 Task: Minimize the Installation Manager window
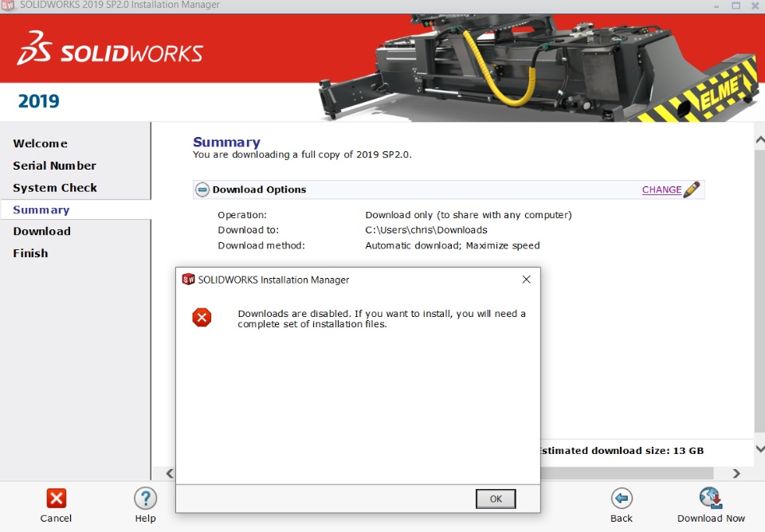(716, 6)
